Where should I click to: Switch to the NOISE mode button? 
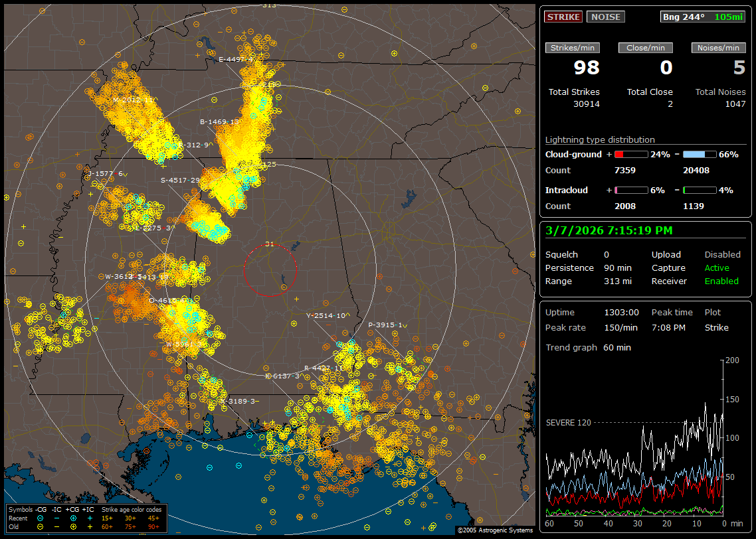[x=605, y=17]
